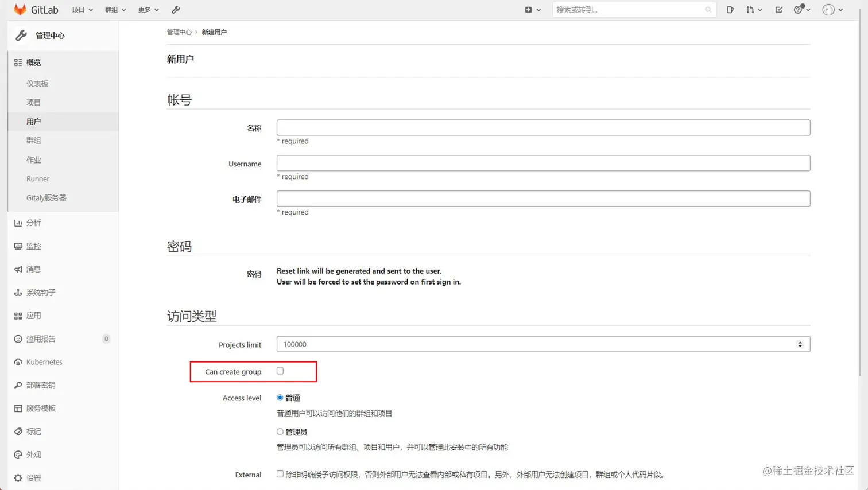Select the 普通 access level radio
868x490 pixels.
[280, 398]
